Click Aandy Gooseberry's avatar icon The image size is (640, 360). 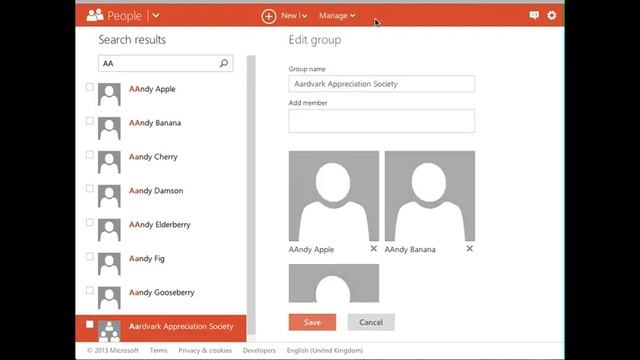point(109,298)
